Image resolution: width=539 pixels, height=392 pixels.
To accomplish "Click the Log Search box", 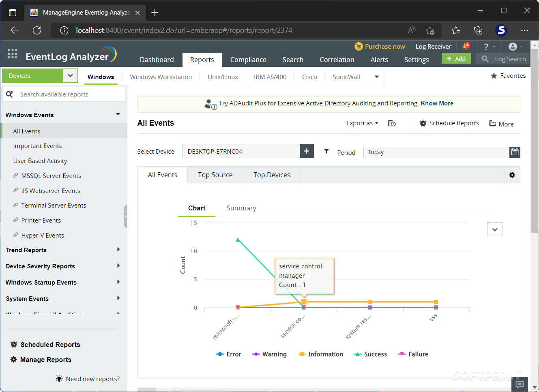I will point(502,59).
